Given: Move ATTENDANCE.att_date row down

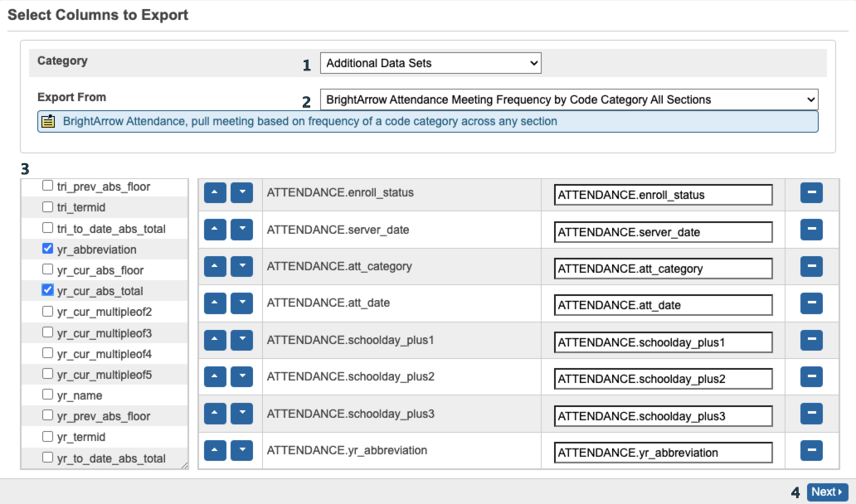Looking at the screenshot, I should (241, 303).
